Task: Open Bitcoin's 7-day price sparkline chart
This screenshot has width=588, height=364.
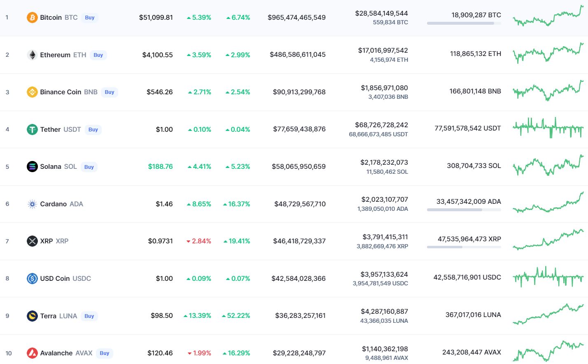Action: [548, 17]
